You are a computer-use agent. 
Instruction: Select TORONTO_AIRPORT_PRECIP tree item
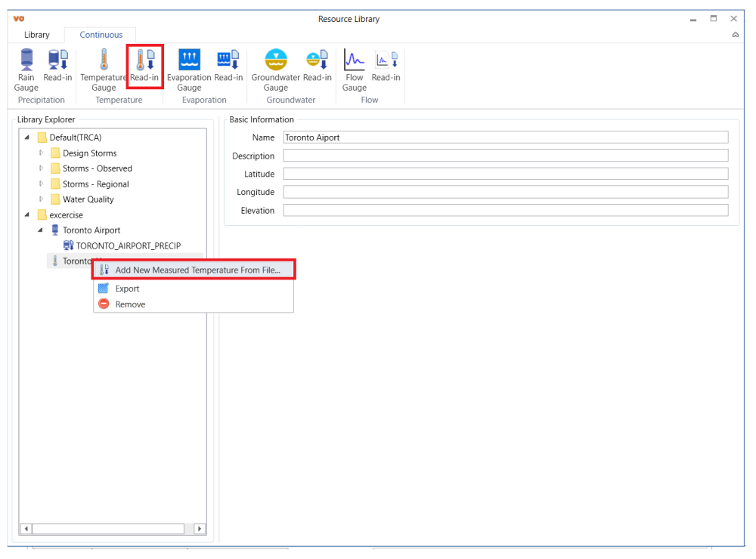pos(129,246)
